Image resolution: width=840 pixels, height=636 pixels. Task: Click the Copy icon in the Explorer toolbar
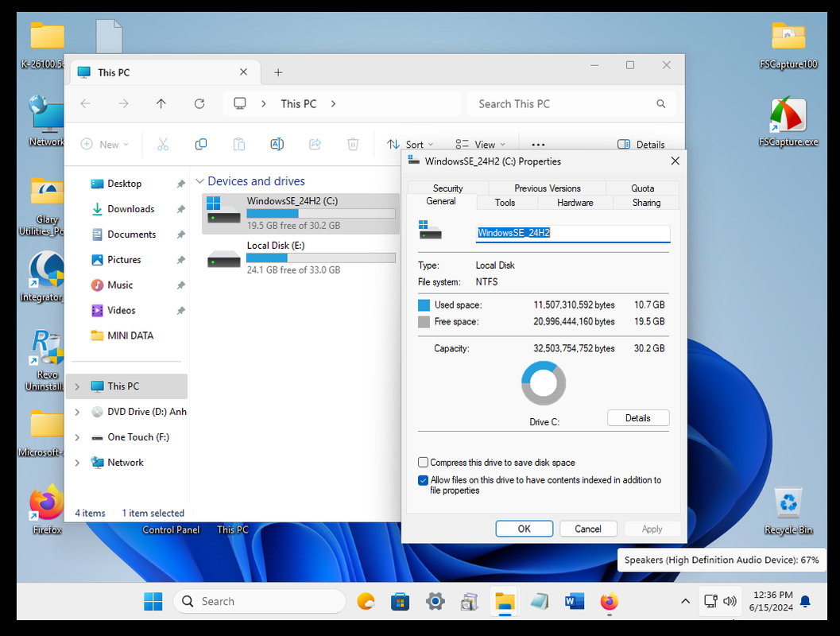coord(201,144)
